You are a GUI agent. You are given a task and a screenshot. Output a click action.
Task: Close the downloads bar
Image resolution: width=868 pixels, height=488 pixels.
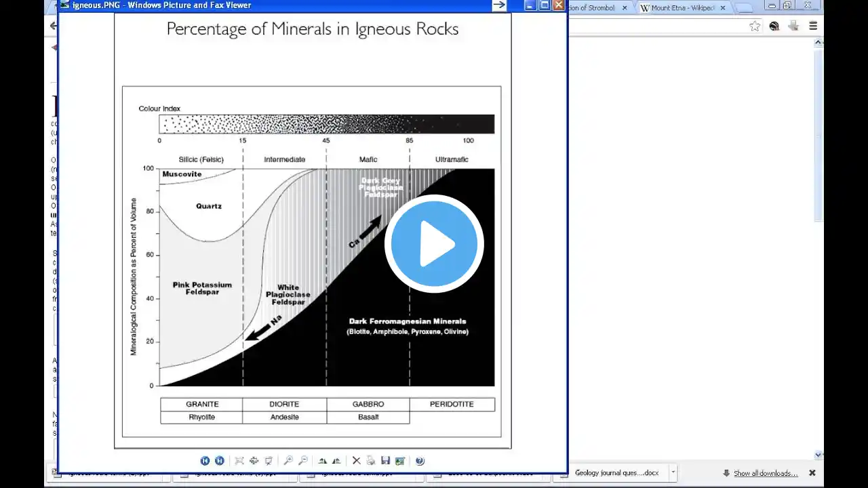point(812,473)
